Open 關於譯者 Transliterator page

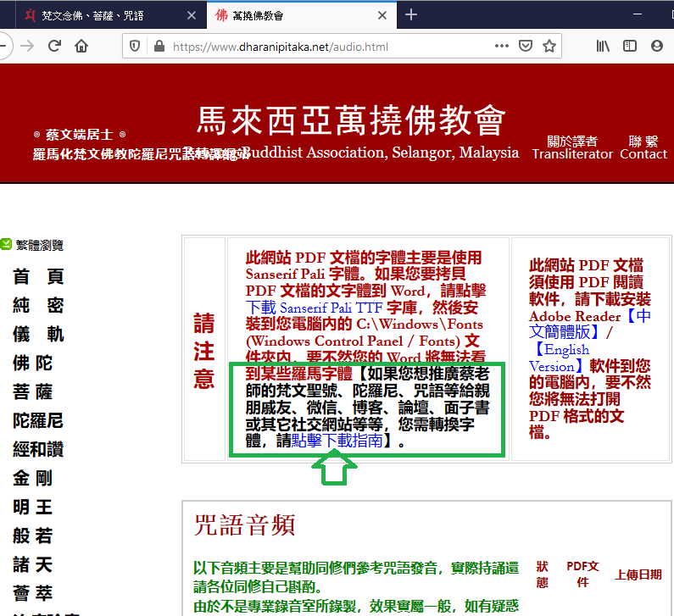(x=571, y=147)
